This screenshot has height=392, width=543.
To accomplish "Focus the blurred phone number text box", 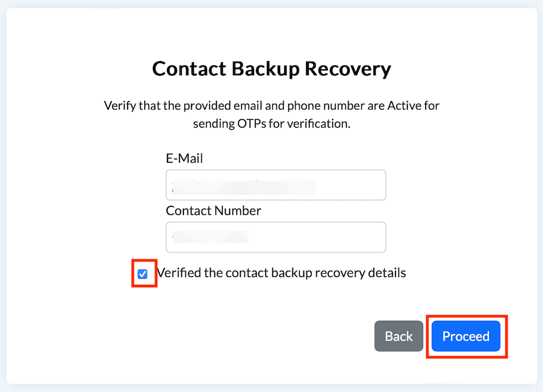I will (276, 237).
